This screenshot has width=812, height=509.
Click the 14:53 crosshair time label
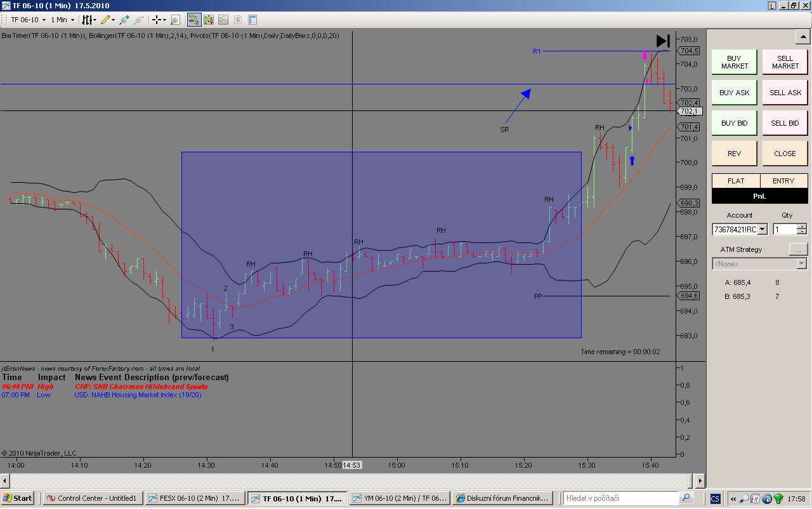click(x=352, y=465)
